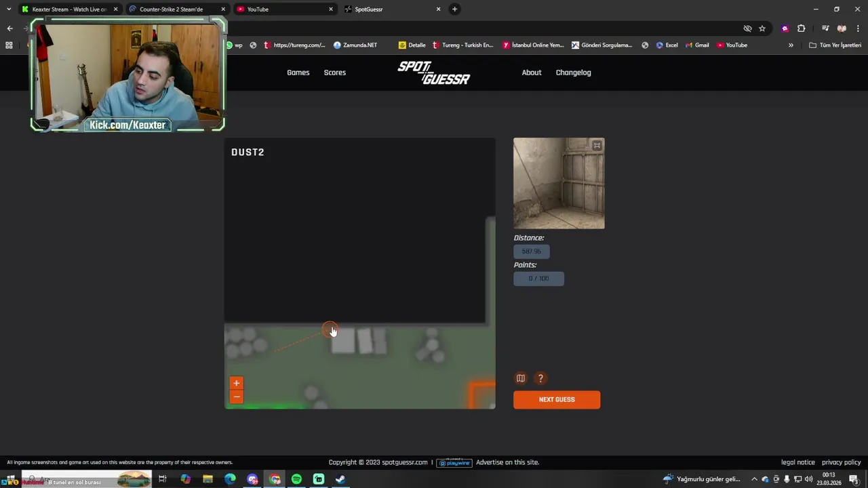Open the map overview icon above Next Guess
This screenshot has height=488, width=868.
pos(521,378)
